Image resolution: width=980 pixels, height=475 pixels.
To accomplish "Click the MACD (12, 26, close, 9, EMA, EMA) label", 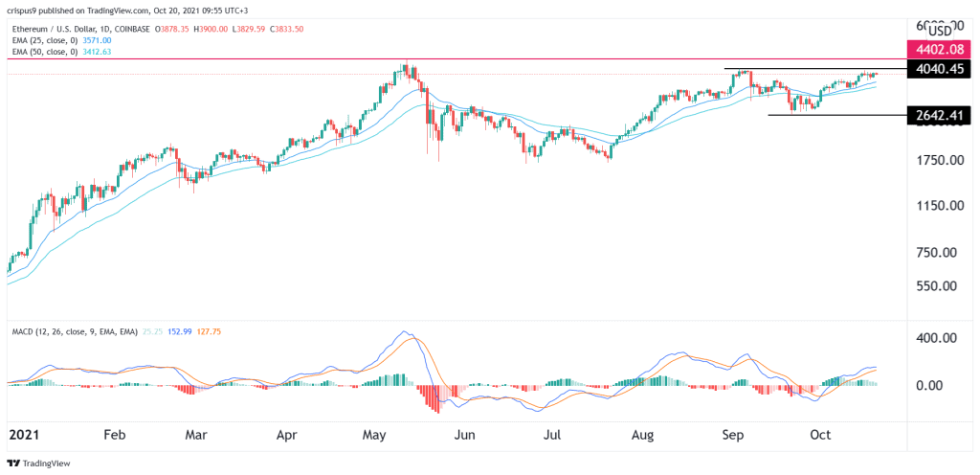I will [x=77, y=331].
